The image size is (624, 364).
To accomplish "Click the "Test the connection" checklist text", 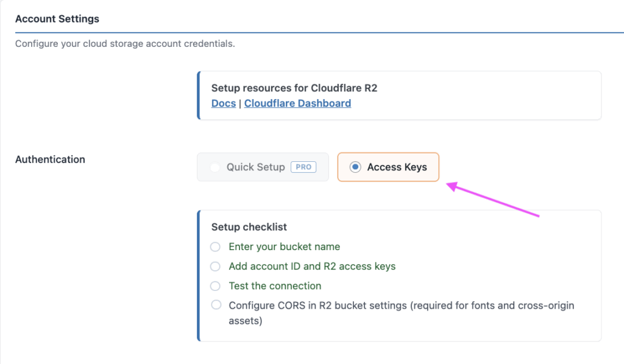I will tap(275, 285).
